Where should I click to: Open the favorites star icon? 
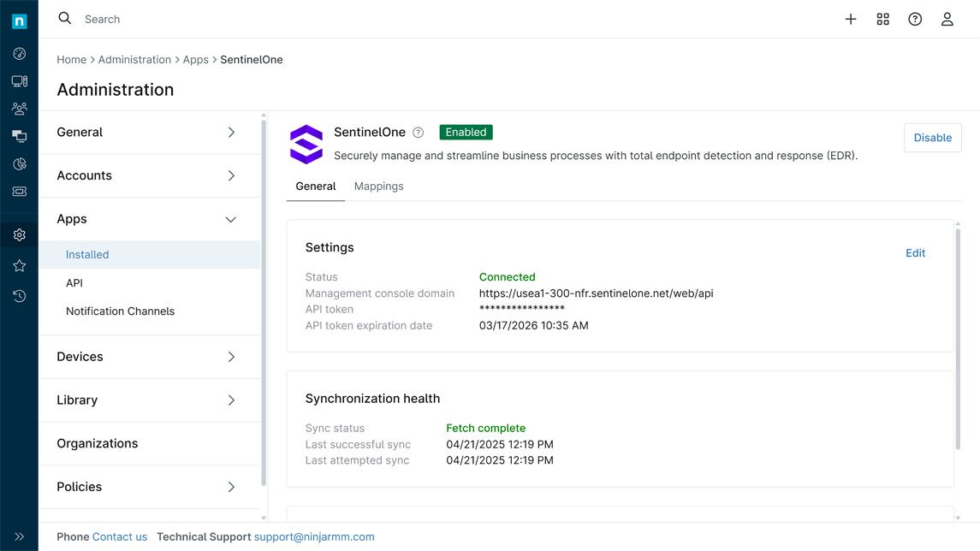tap(19, 266)
